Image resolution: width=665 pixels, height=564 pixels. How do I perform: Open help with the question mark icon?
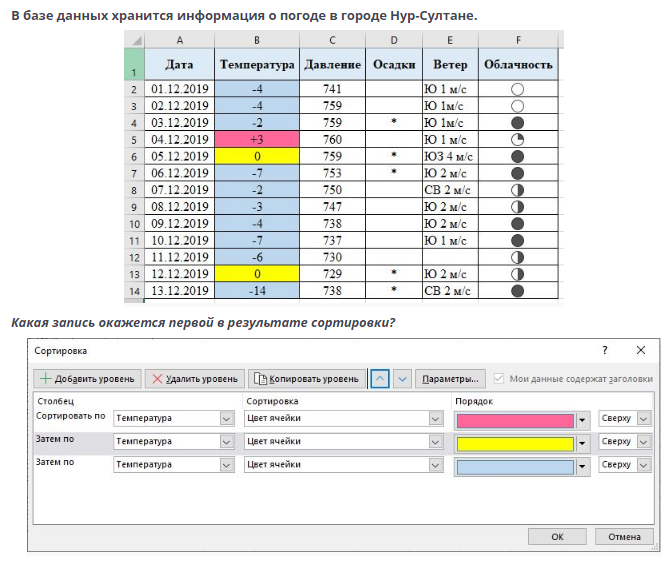click(604, 351)
